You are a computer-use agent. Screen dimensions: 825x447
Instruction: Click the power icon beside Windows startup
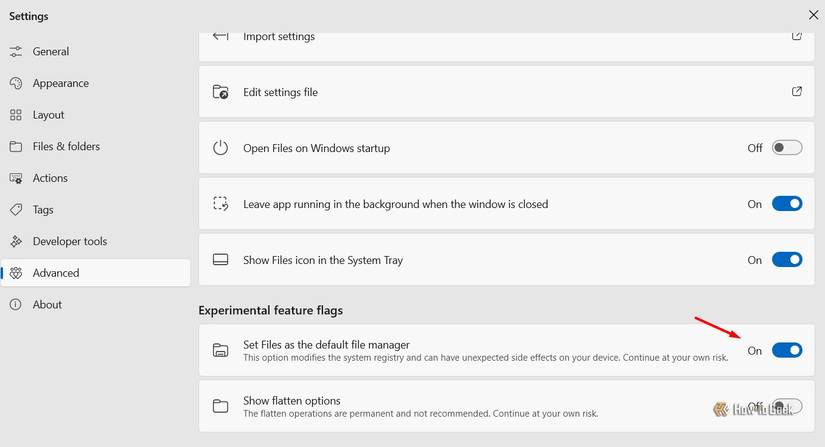220,148
